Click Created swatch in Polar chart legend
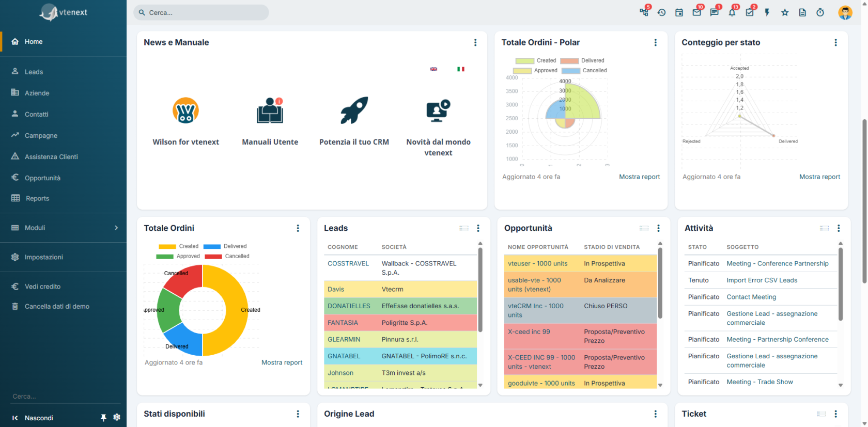Screen dimensions: 868x427 (525, 61)
